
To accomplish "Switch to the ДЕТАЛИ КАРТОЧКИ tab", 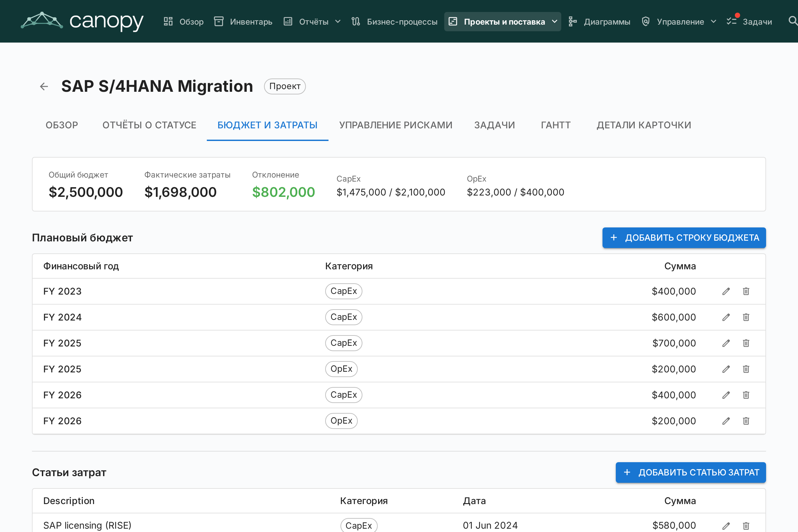I will click(644, 125).
